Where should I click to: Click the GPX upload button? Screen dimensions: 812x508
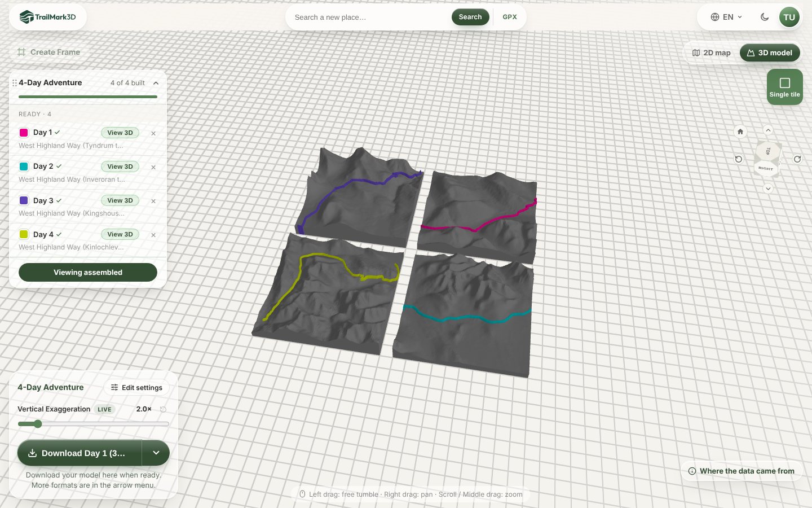(x=510, y=17)
